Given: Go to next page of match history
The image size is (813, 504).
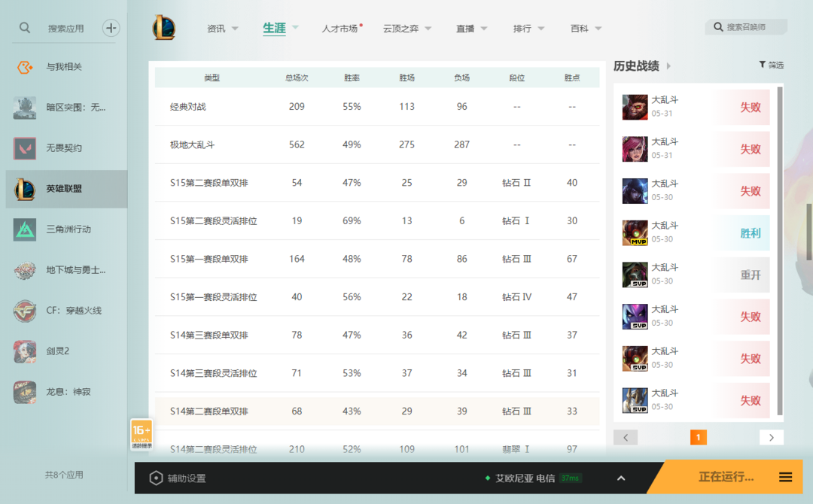Looking at the screenshot, I should tap(772, 438).
